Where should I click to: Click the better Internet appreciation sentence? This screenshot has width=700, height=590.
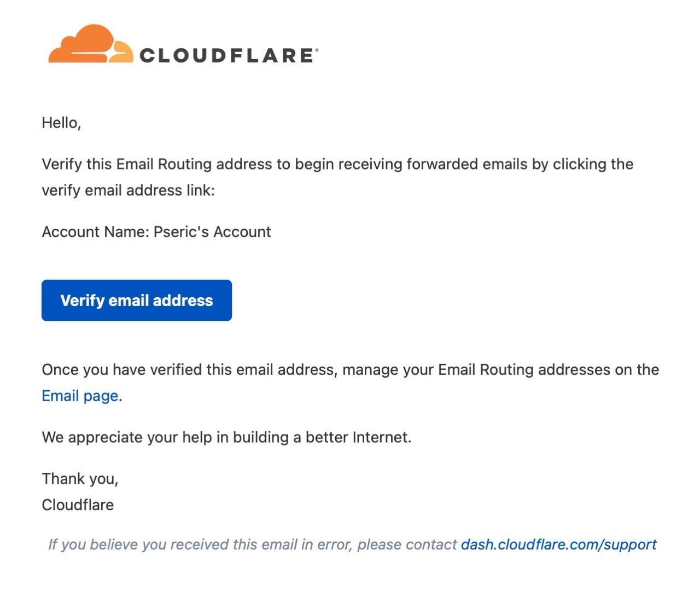coord(227,437)
